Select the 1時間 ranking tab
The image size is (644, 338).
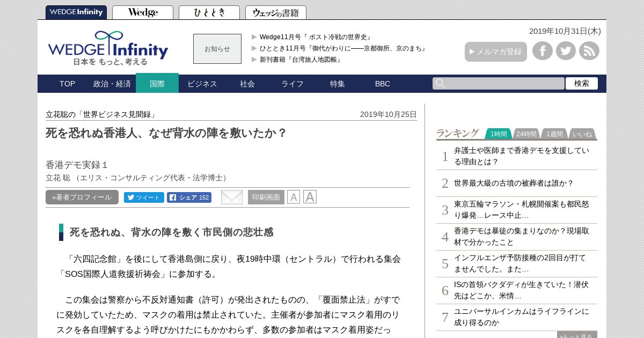pyautogui.click(x=499, y=134)
